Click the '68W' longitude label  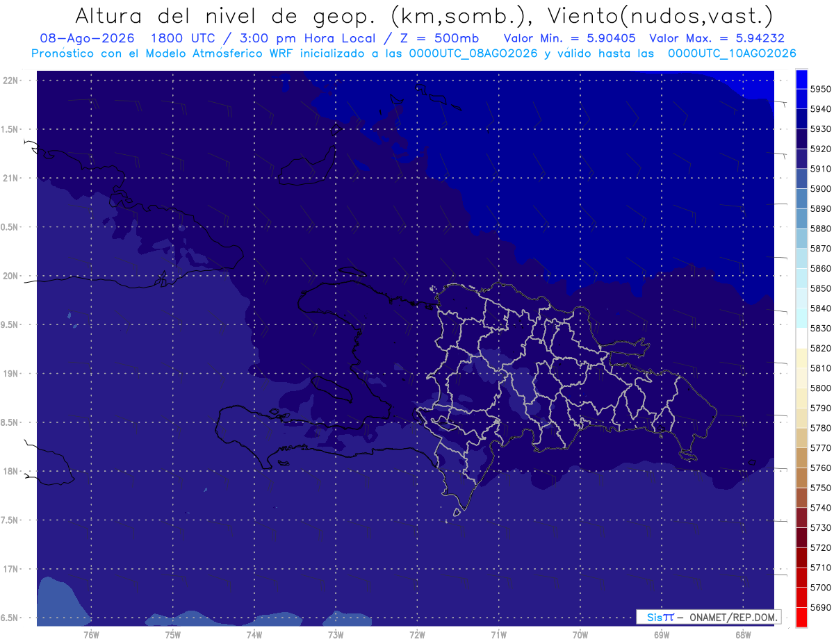point(743,634)
